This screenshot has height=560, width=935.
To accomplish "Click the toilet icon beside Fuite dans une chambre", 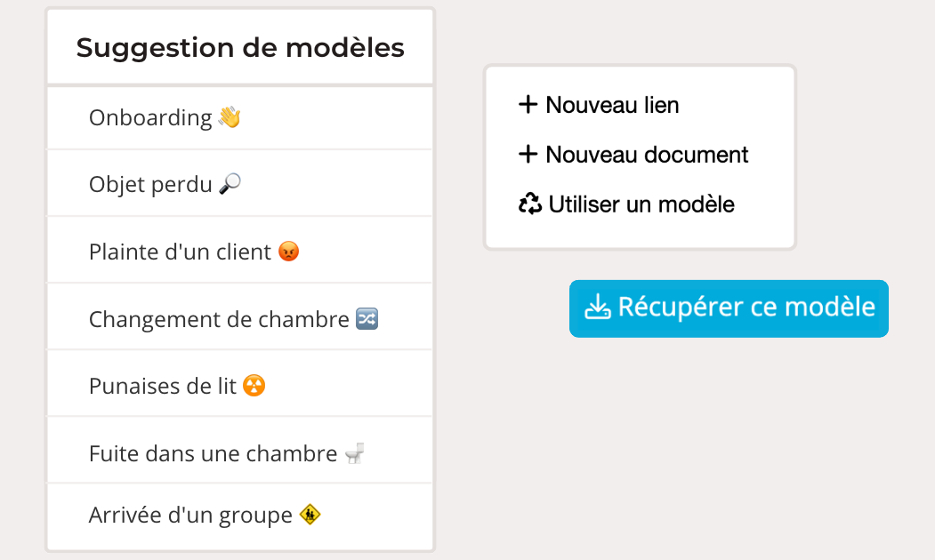I will 354,453.
